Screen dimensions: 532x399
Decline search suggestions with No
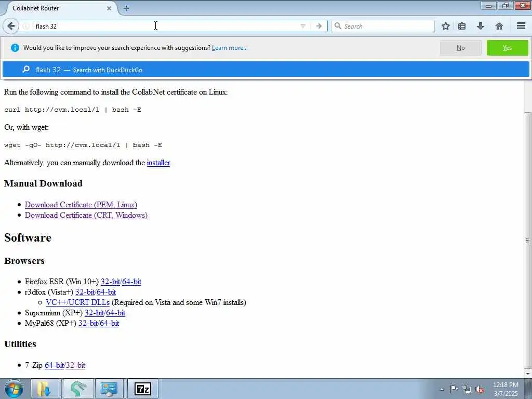coord(460,48)
